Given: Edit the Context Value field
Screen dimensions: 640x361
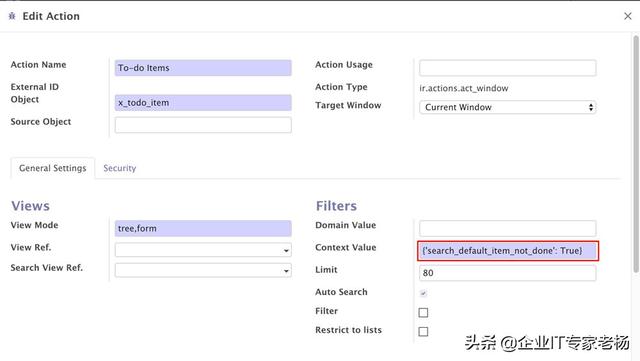Looking at the screenshot, I should [508, 251].
